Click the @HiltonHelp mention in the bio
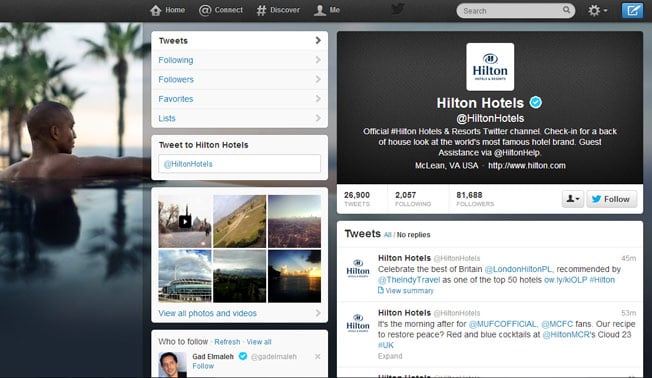 517,153
